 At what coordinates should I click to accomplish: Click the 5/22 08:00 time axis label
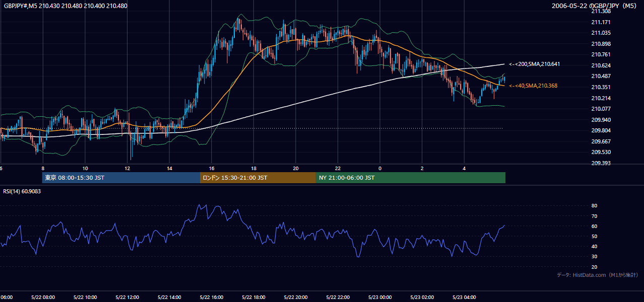[43, 297]
